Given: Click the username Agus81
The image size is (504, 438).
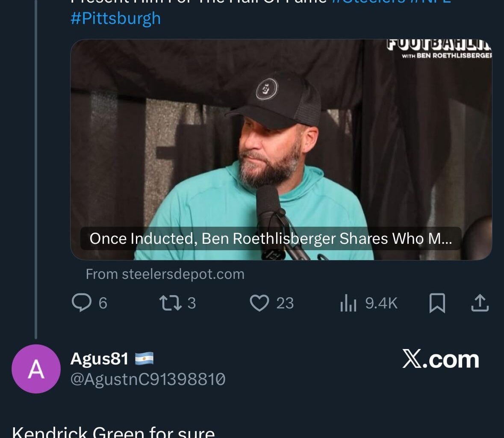Looking at the screenshot, I should pos(100,359).
